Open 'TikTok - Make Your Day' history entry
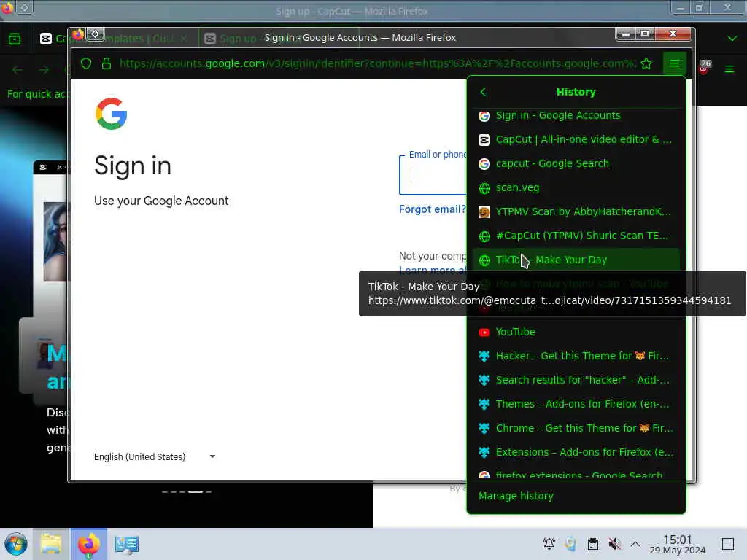The image size is (747, 560). point(576,260)
